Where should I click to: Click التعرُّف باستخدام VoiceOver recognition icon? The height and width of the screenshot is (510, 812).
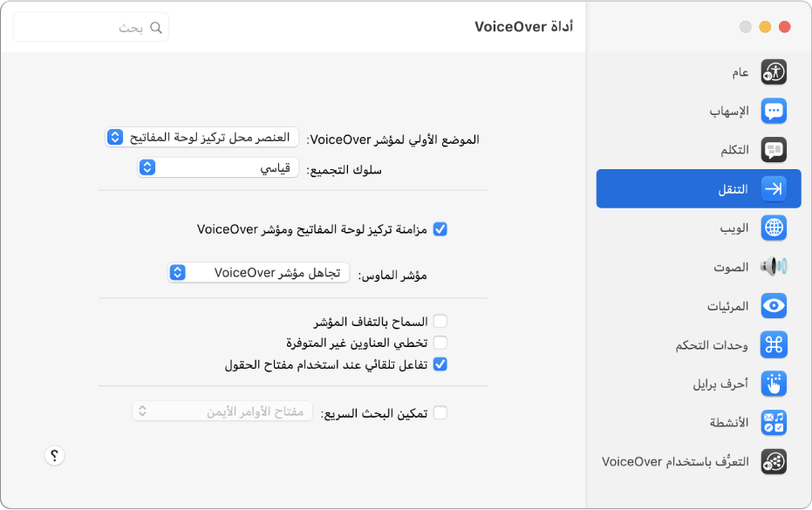(774, 461)
